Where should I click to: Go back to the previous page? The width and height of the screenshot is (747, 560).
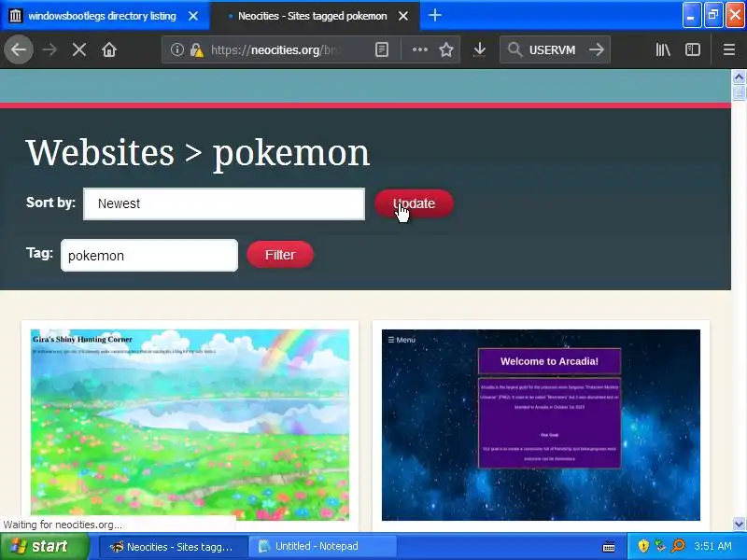point(19,49)
